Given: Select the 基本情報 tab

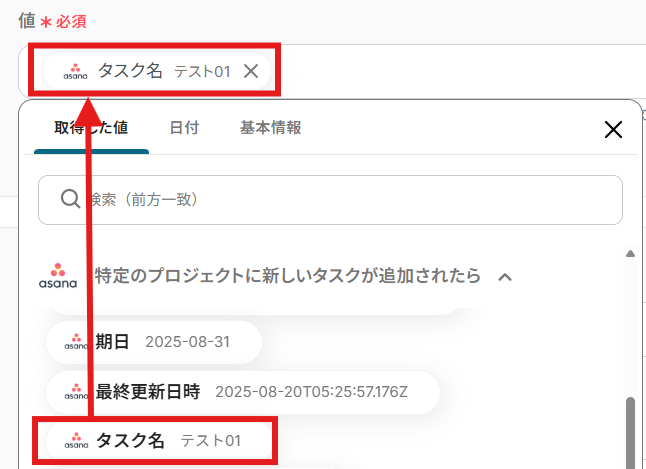Looking at the screenshot, I should [270, 128].
